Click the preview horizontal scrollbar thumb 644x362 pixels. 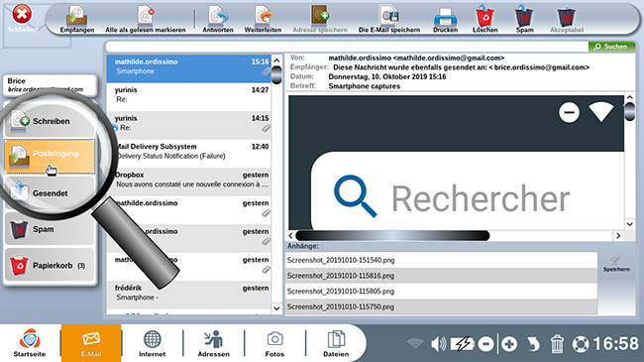[392, 236]
